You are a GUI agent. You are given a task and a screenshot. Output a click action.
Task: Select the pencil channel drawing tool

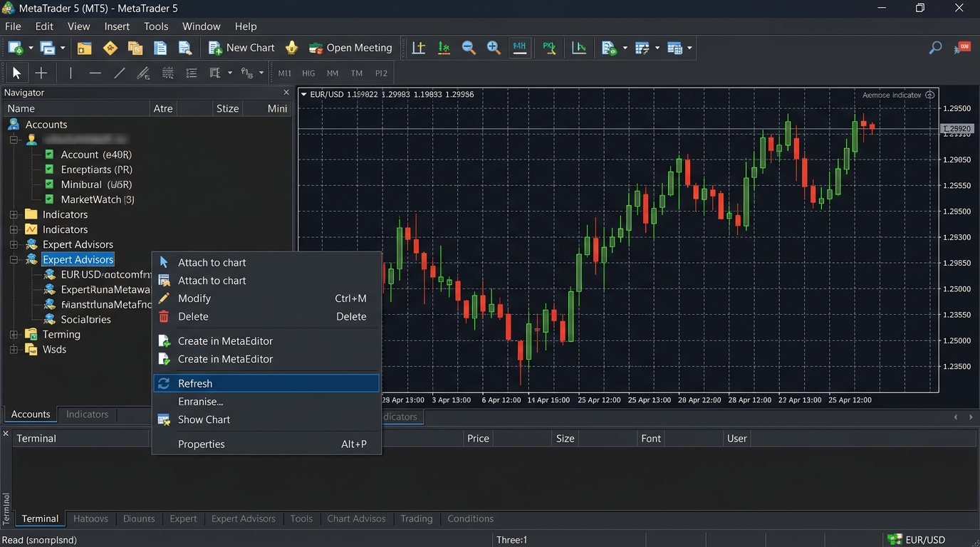coord(143,73)
